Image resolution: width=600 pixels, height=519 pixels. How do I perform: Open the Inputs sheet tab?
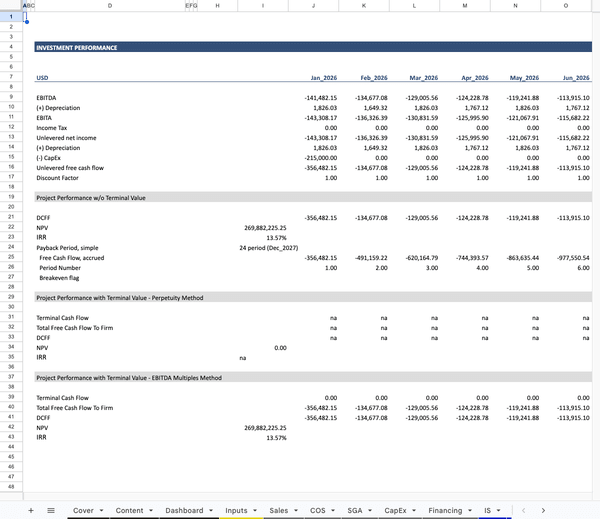tap(236, 510)
